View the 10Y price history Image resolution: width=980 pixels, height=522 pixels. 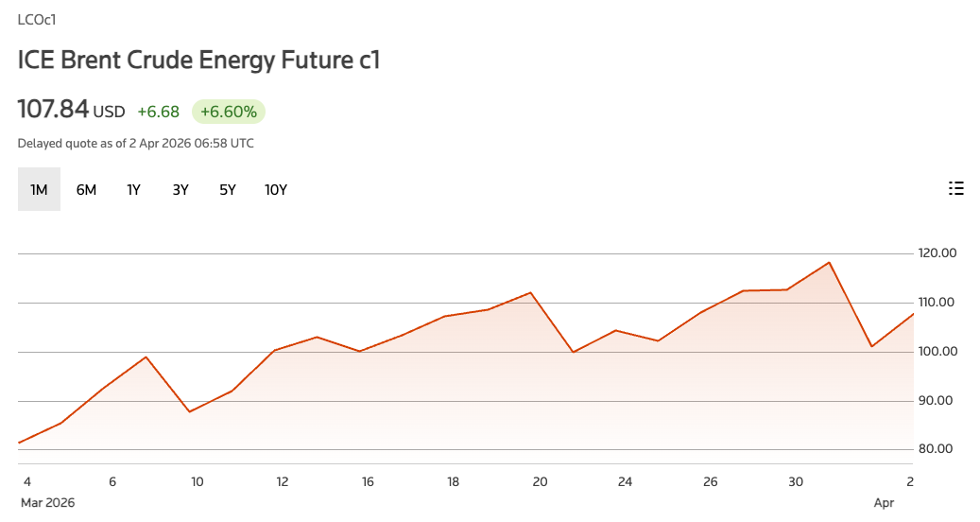click(x=276, y=189)
